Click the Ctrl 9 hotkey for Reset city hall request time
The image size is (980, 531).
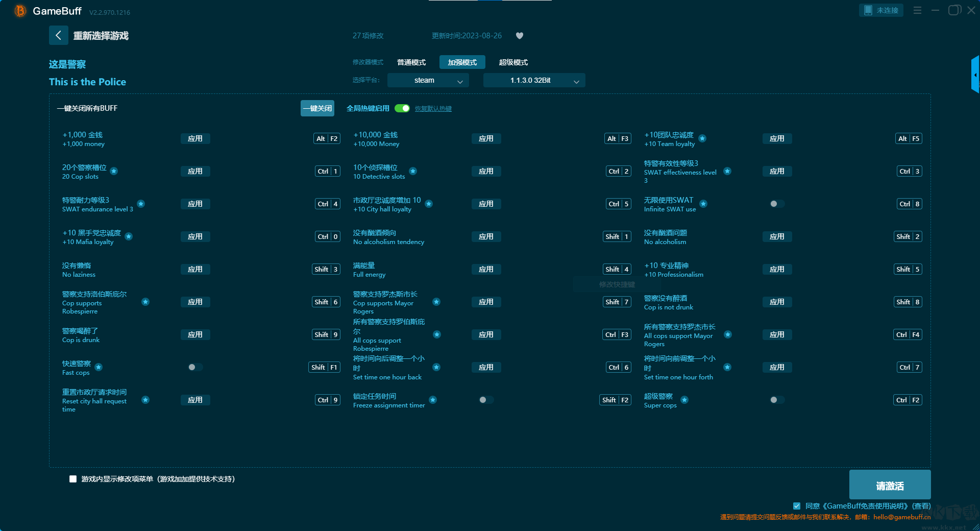pyautogui.click(x=328, y=400)
